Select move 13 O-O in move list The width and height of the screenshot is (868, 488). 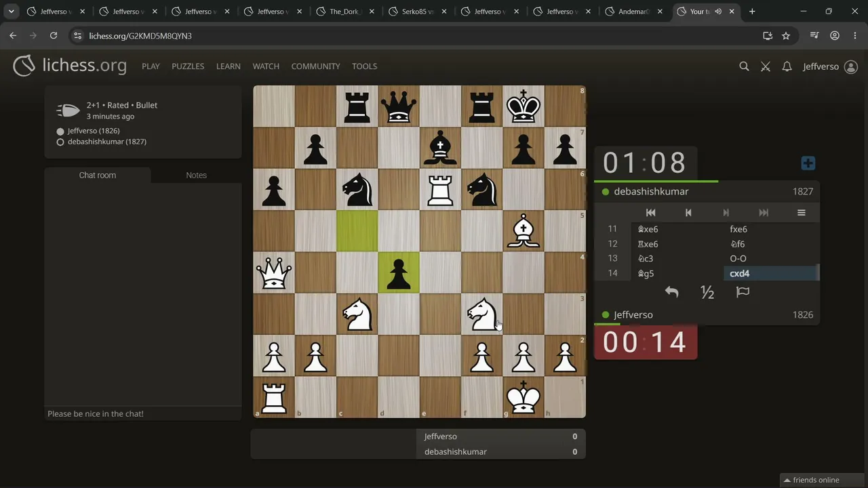[770, 258]
